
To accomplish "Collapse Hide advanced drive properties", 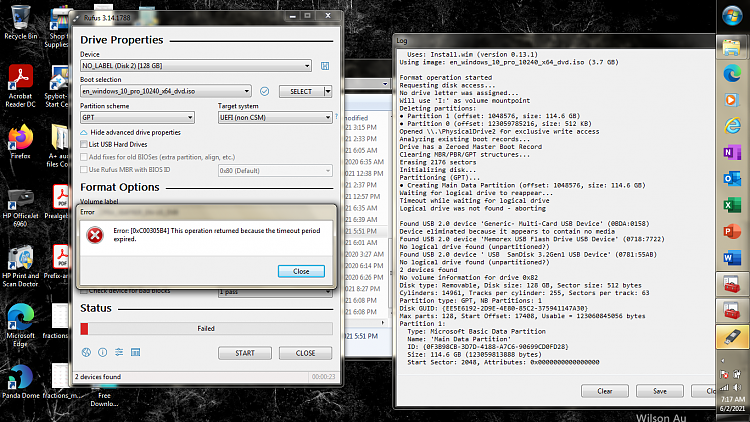I will pos(131,132).
